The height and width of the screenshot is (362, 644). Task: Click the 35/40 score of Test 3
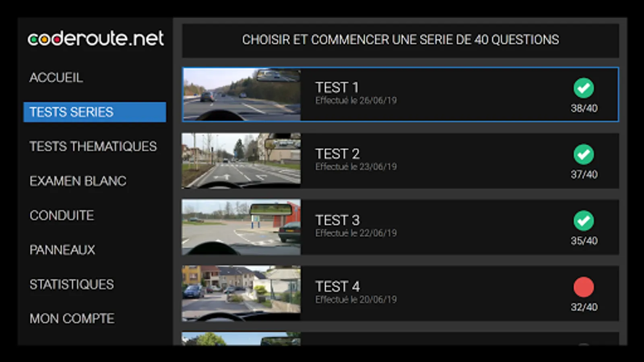tap(584, 241)
